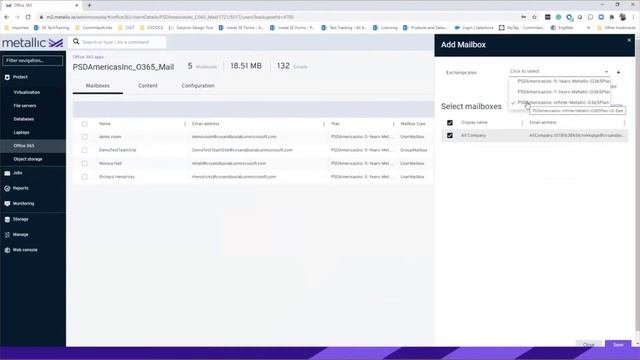Open the Email address column menu in Add Mailbox
The width and height of the screenshot is (640, 360).
(624, 123)
